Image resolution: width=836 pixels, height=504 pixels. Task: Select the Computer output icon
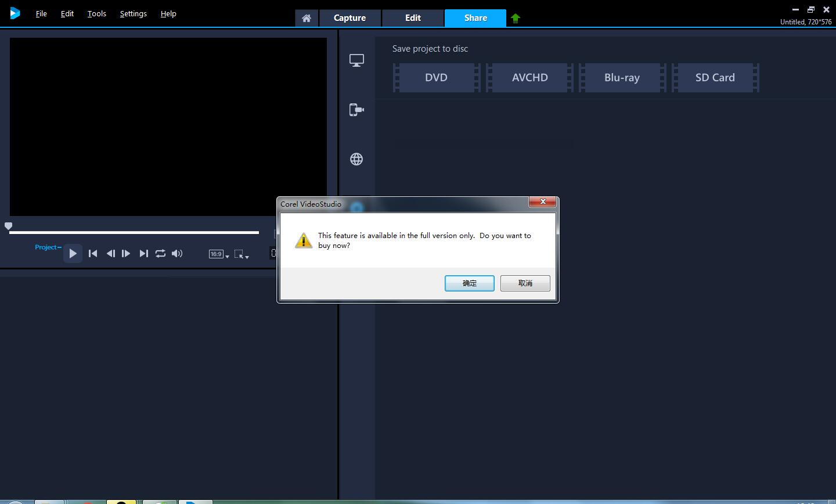tap(356, 60)
